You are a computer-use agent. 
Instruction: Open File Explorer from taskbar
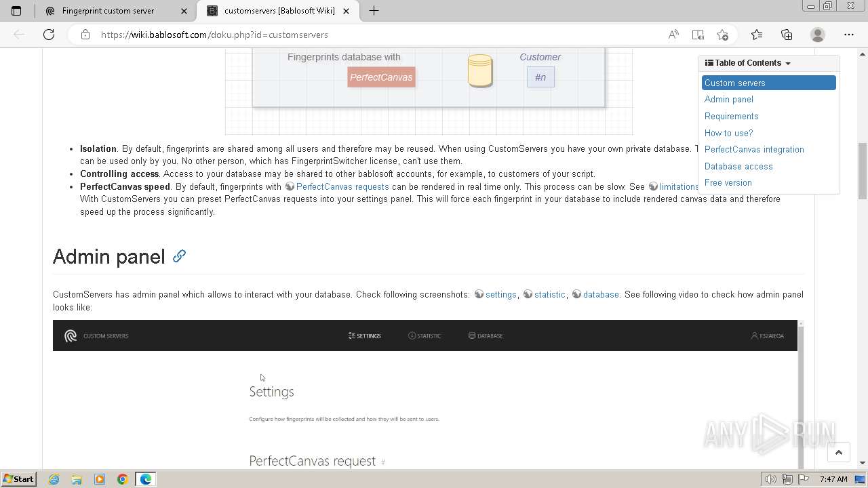(77, 479)
